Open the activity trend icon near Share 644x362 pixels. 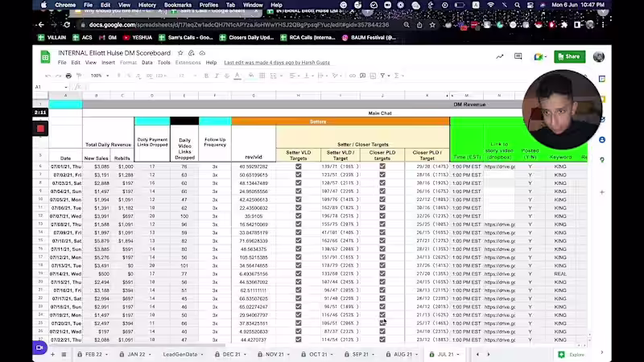click(500, 56)
